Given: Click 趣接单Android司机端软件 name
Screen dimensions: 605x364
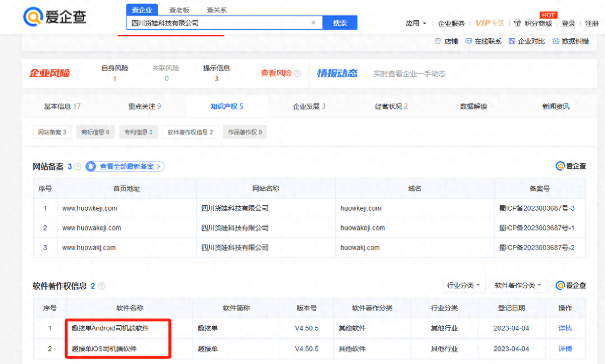Looking at the screenshot, I should [110, 328].
